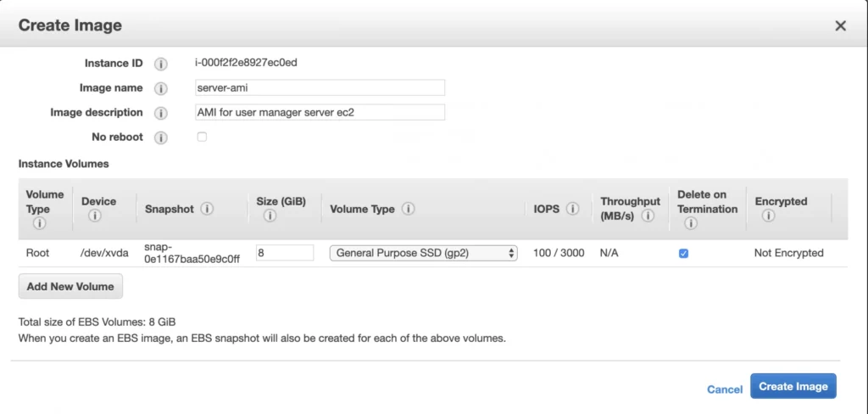The width and height of the screenshot is (868, 414).
Task: Click the Snapshot column info icon
Action: pos(207,209)
